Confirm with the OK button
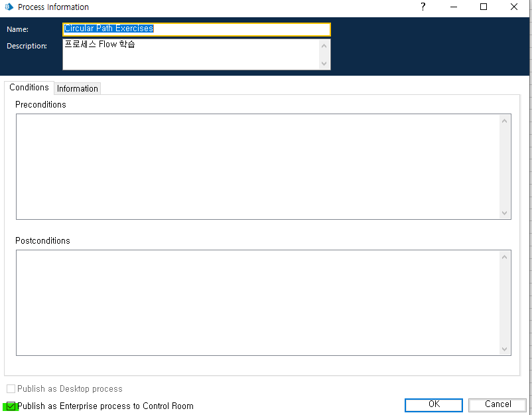The width and height of the screenshot is (532, 415). 434,405
